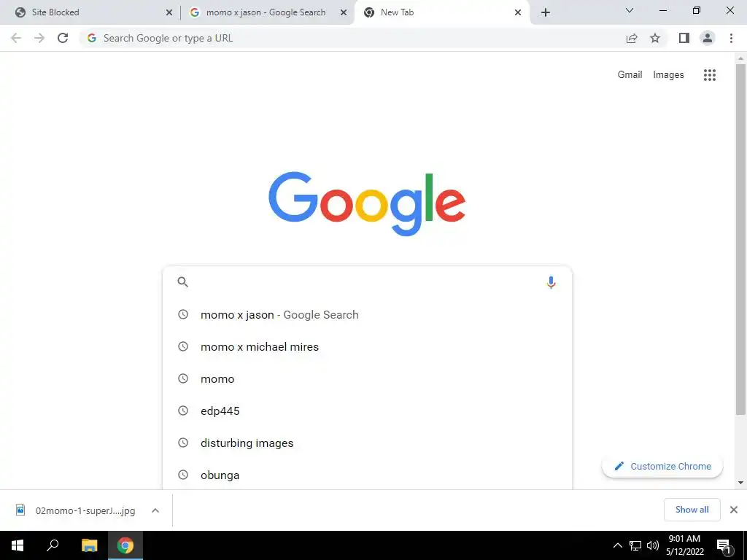Switch to momo x jason search tab
This screenshot has height=560, width=747.
pyautogui.click(x=267, y=12)
